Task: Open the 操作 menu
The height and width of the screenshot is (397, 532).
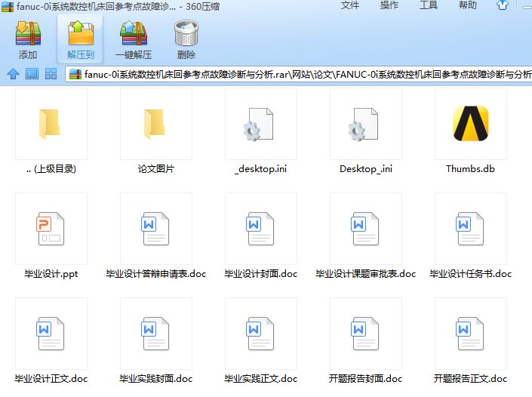Action: coord(389,5)
